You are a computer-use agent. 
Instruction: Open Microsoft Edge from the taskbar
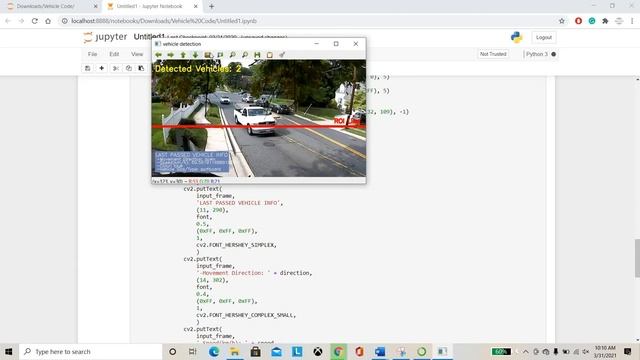click(214, 351)
